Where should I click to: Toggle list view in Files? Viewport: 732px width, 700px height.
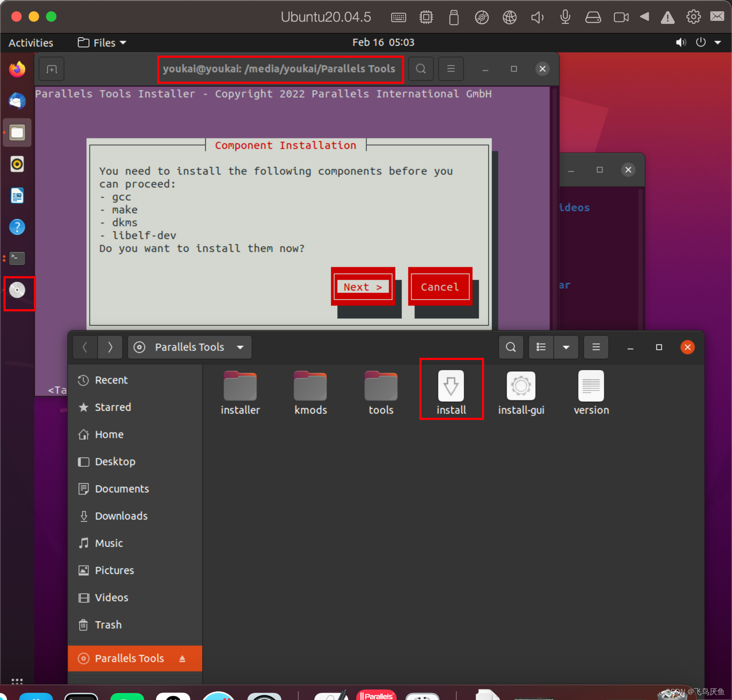click(x=541, y=347)
